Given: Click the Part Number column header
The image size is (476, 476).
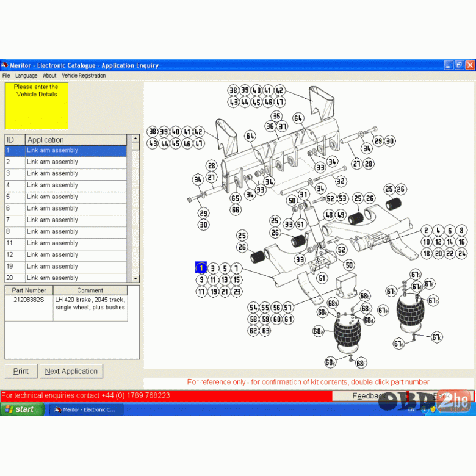Looking at the screenshot, I should coord(29,290).
